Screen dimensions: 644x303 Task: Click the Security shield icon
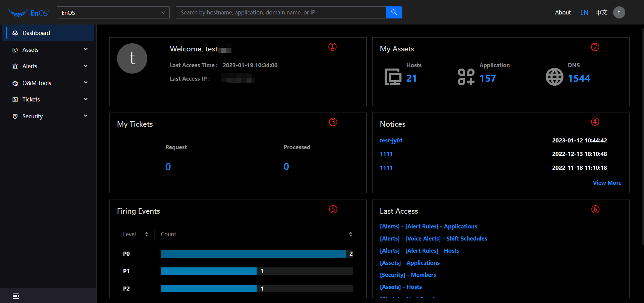pos(15,116)
